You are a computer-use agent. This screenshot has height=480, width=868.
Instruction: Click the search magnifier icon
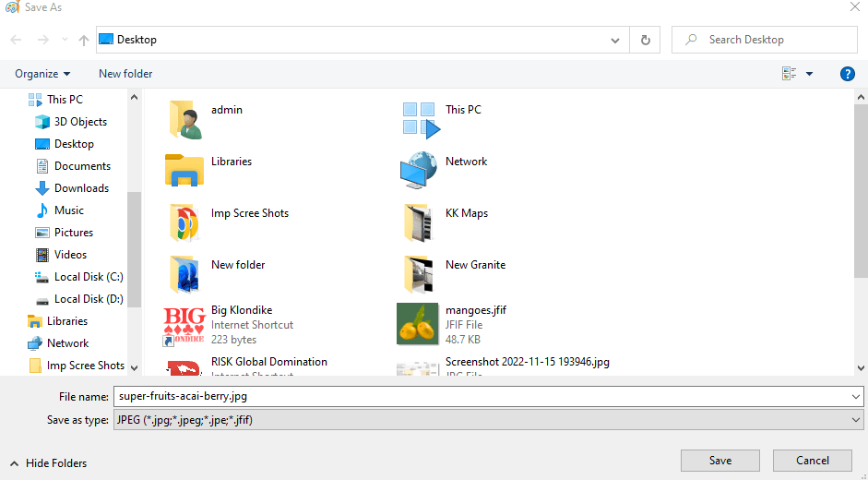point(691,40)
